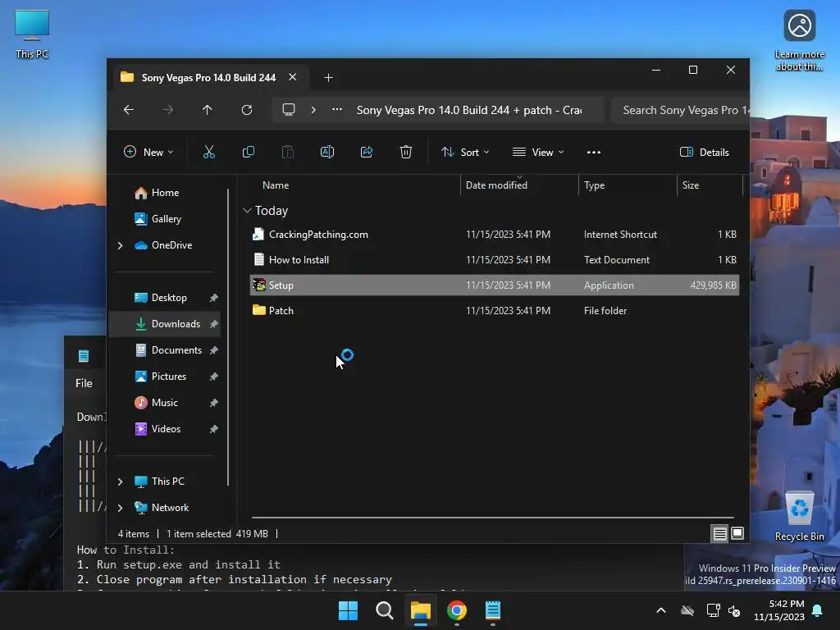Open Home in the sidebar
The height and width of the screenshot is (630, 840).
164,193
